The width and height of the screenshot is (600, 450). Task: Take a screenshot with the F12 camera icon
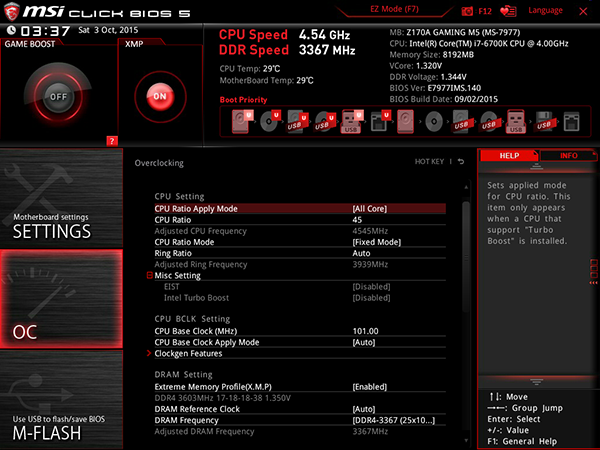tap(467, 11)
